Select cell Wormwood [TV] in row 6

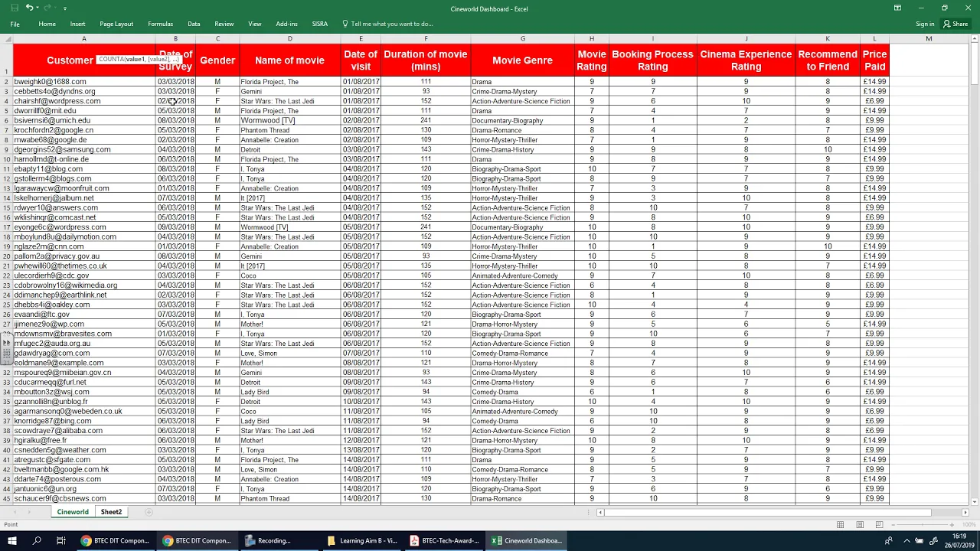[289, 120]
